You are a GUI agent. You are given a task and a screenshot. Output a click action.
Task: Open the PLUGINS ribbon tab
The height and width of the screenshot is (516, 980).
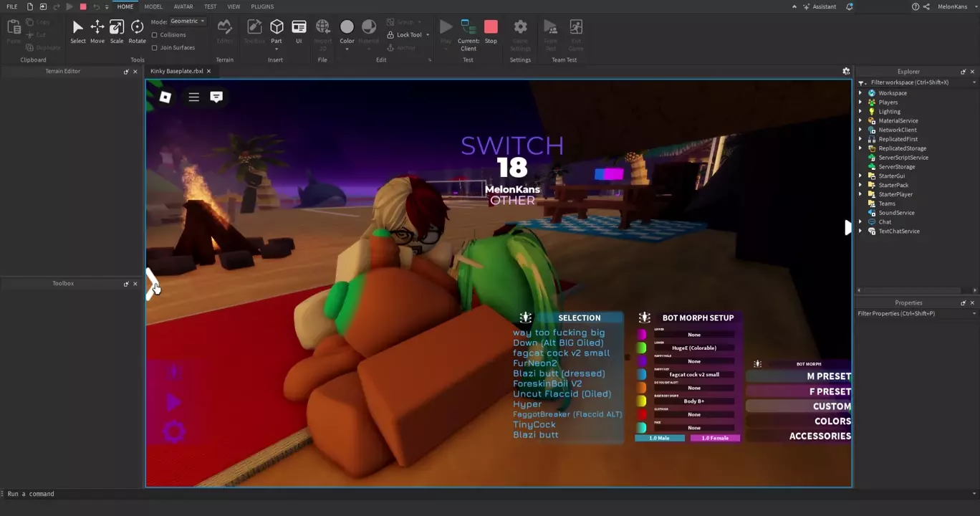[262, 6]
